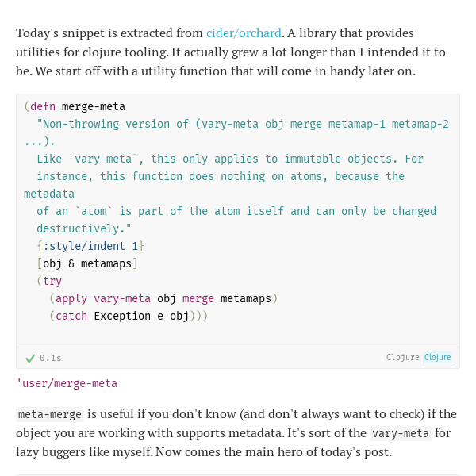The image size is (476, 476).
Task: Click the 0.1s execution time label
Action: pos(51,359)
